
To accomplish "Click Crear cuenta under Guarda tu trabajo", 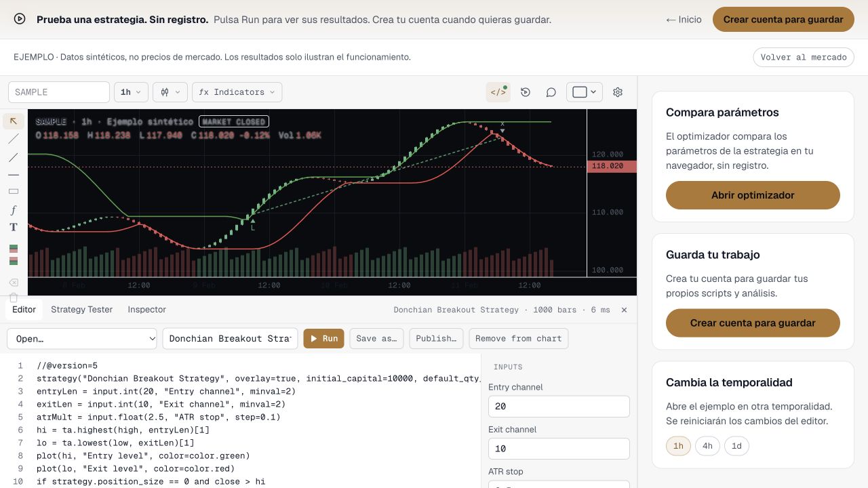I will (753, 323).
